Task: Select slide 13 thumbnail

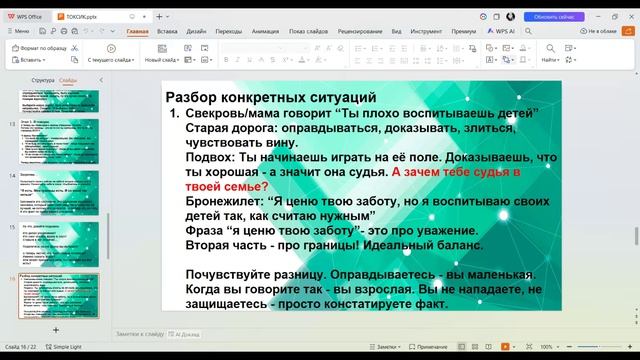Action: tap(59, 141)
